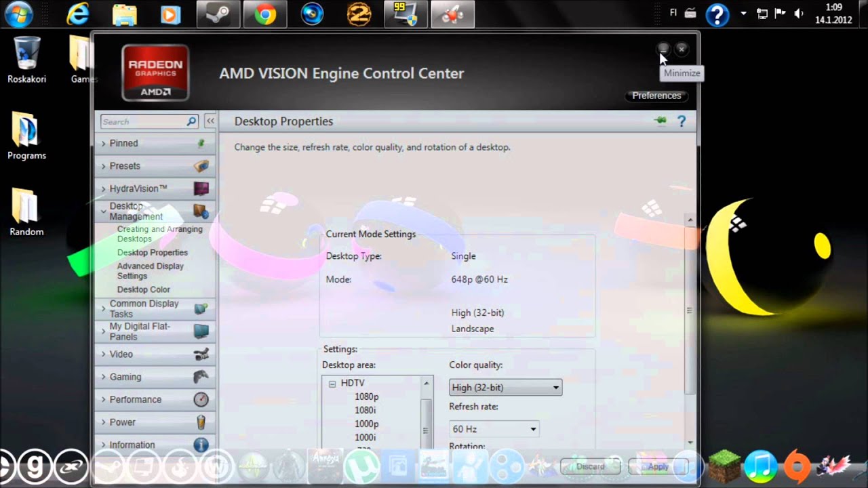The height and width of the screenshot is (488, 868).
Task: Open the Windows Explorer folder taskbar icon
Action: 125,14
